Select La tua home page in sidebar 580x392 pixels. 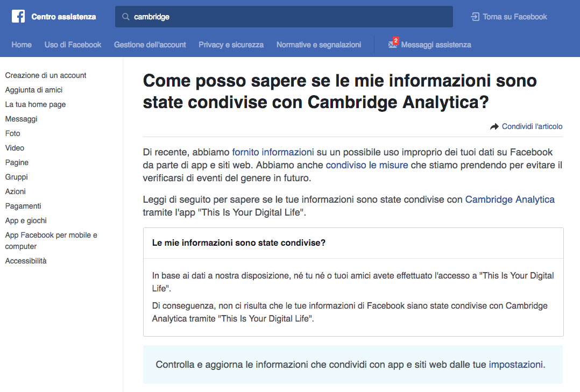point(36,104)
